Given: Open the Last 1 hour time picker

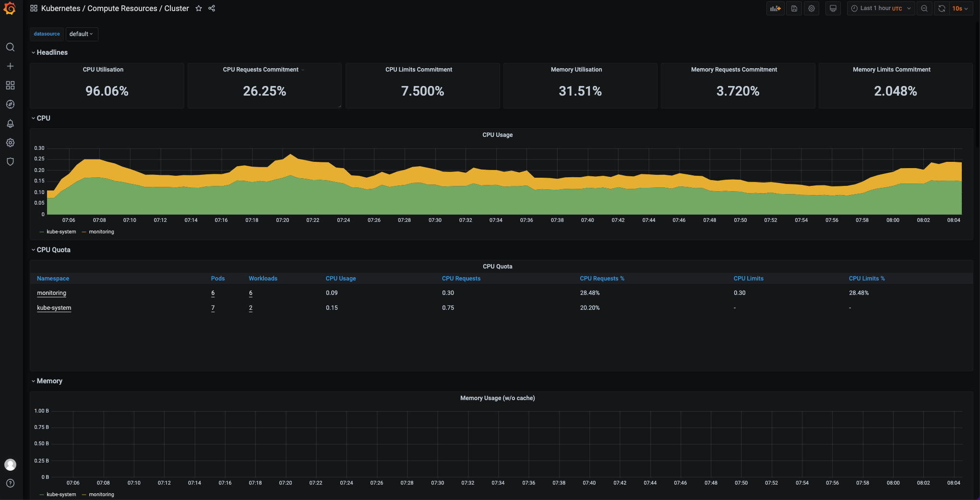Looking at the screenshot, I should point(881,9).
